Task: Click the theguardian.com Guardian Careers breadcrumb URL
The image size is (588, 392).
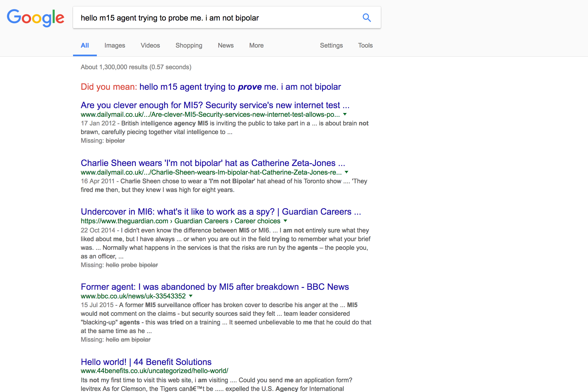Action: pos(180,221)
